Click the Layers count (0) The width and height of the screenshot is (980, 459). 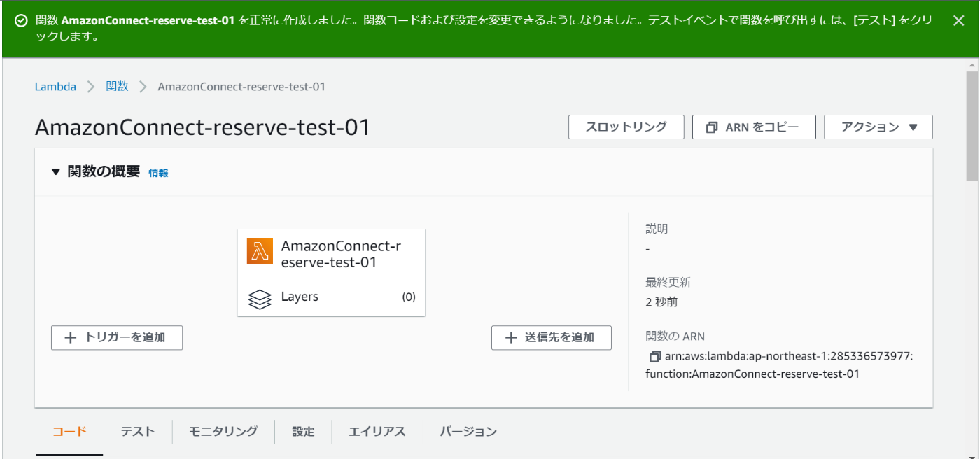(409, 297)
